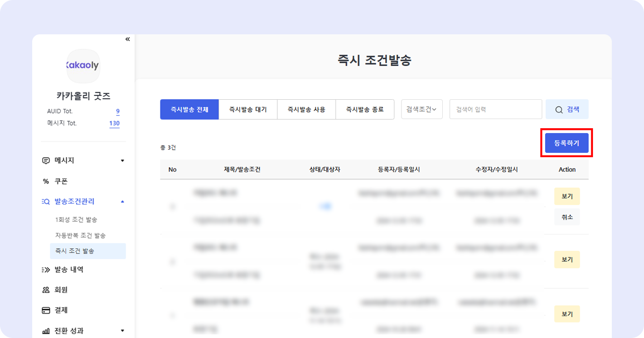This screenshot has width=644, height=338.
Task: Expand the 전환 성과 menu arrow
Action: click(122, 331)
